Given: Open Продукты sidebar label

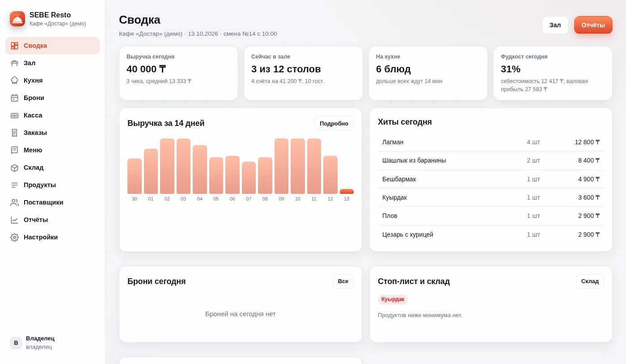Looking at the screenshot, I should [40, 185].
